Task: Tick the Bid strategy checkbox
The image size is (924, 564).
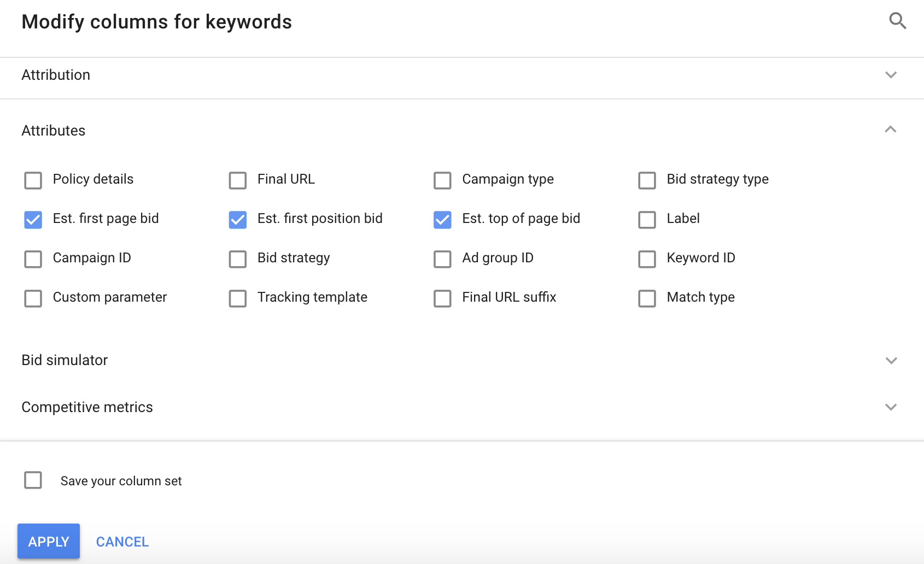Action: pos(238,259)
